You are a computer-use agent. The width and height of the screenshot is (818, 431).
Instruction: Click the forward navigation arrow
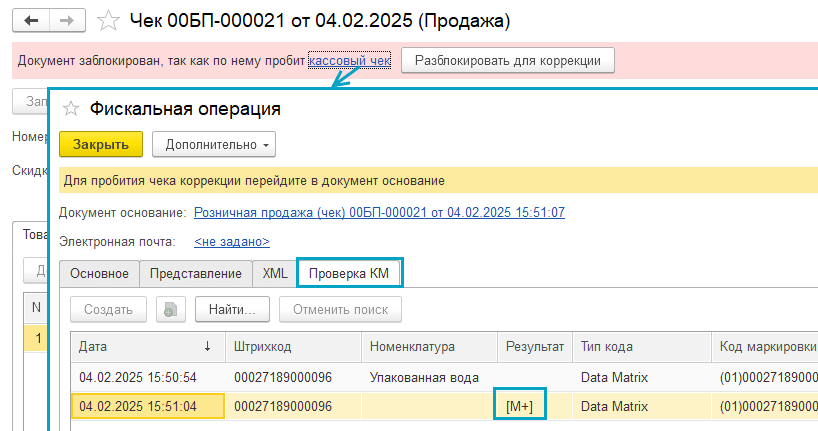pos(67,20)
